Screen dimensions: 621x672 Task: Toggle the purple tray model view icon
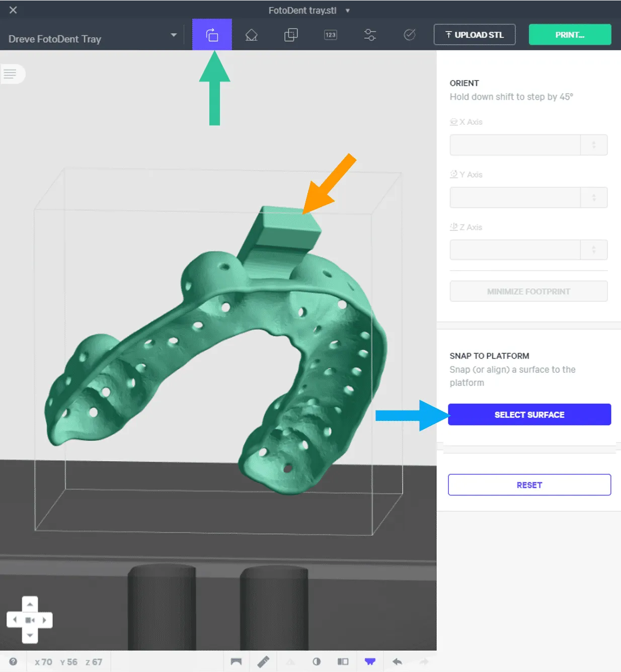pyautogui.click(x=370, y=661)
